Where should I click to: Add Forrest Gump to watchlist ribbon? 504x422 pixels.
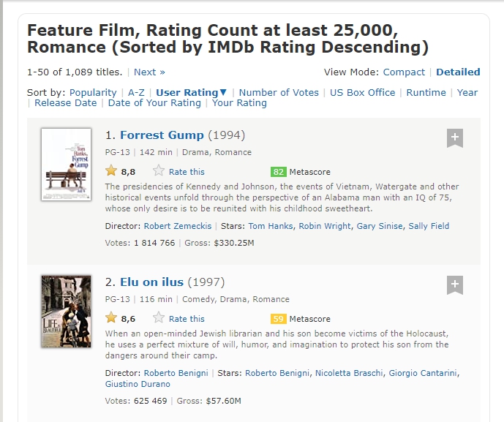tap(454, 137)
